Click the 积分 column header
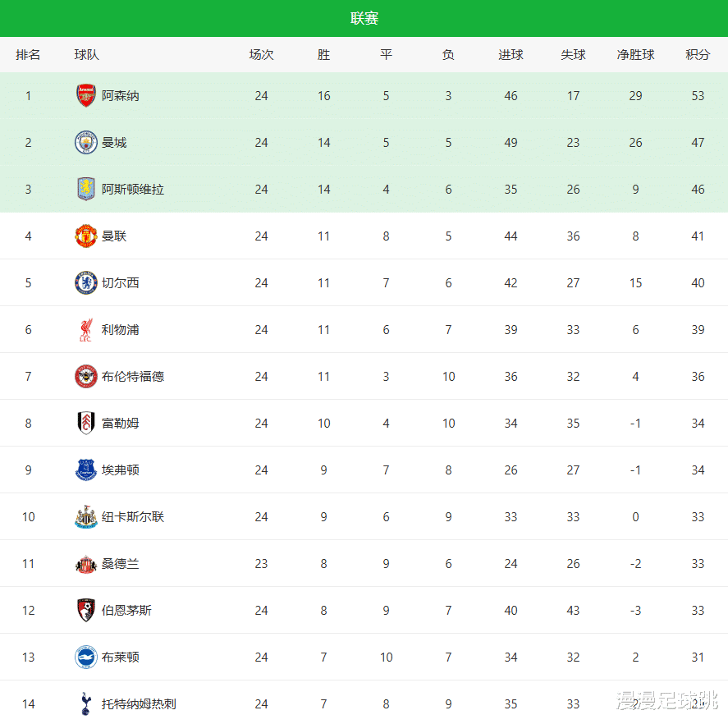This screenshot has height=724, width=728. pyautogui.click(x=698, y=55)
